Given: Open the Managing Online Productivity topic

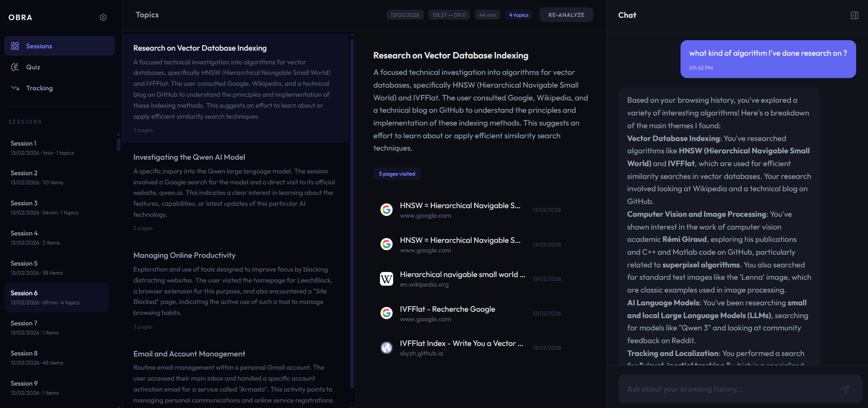Looking at the screenshot, I should point(235,290).
